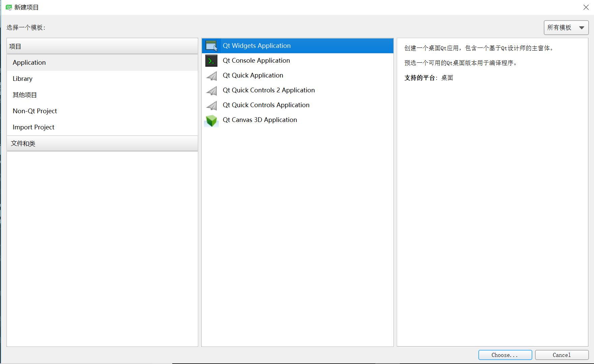Viewport: 594px width, 364px height.
Task: Close the 新建项目 dialog window
Action: 586,7
